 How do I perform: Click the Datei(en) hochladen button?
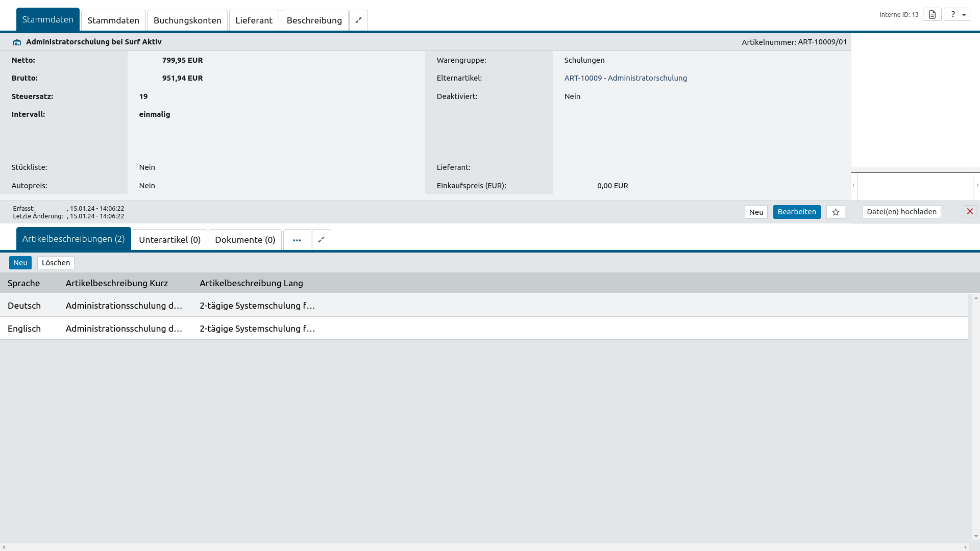[901, 212]
